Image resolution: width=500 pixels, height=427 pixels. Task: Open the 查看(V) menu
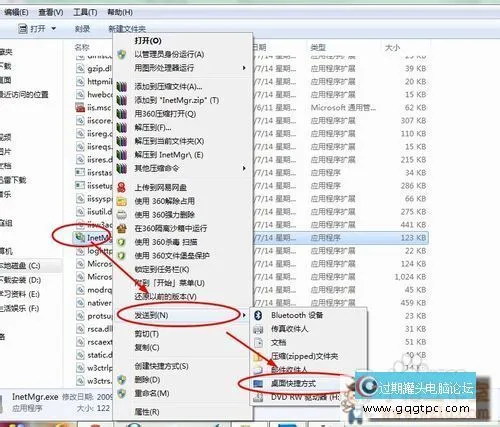point(51,12)
